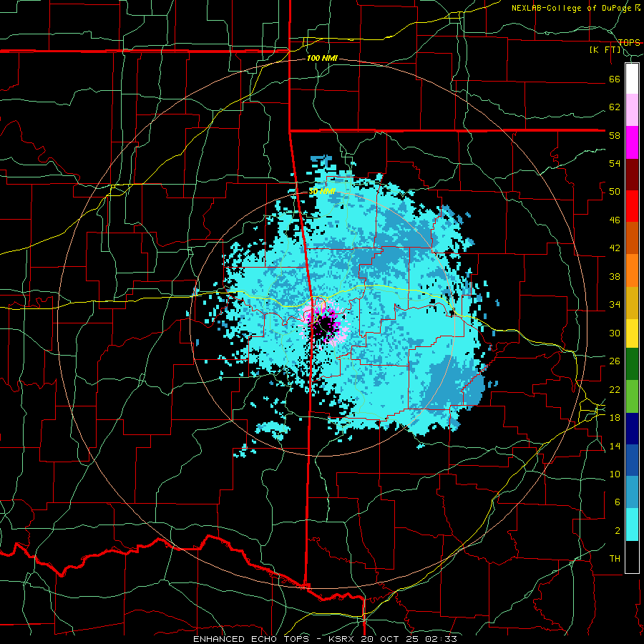
Task: Click the light green 26 kft legend swatch
Action: 632,396
